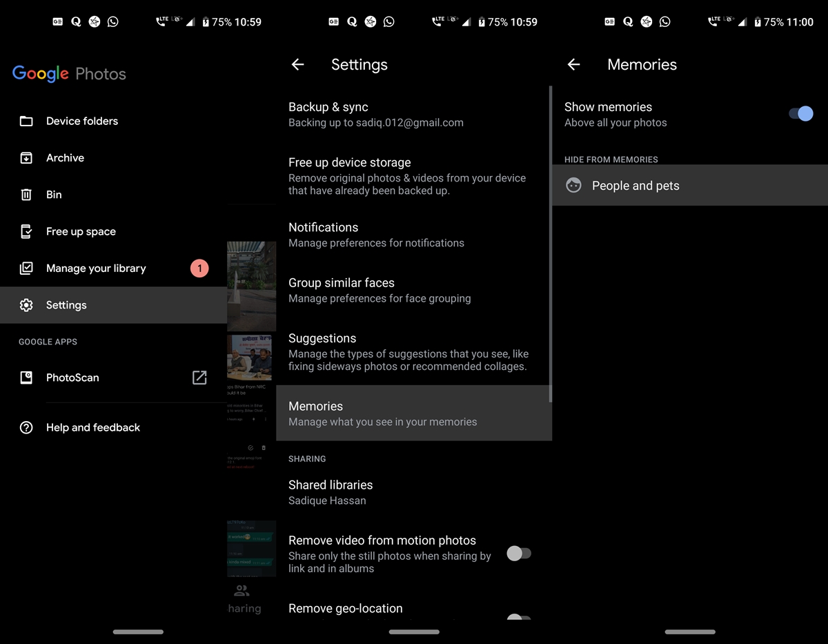
Task: Click the PhotoScan app icon
Action: (26, 378)
